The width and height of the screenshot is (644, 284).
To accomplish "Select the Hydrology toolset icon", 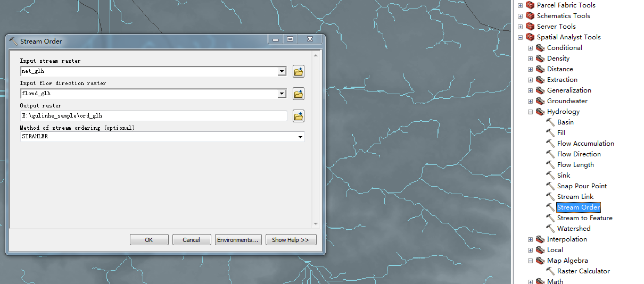I will [540, 112].
